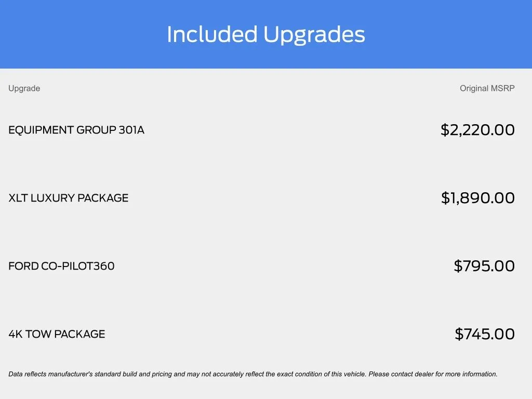Click the $2,220.00 price
The width and height of the screenshot is (532, 399).
click(x=477, y=130)
